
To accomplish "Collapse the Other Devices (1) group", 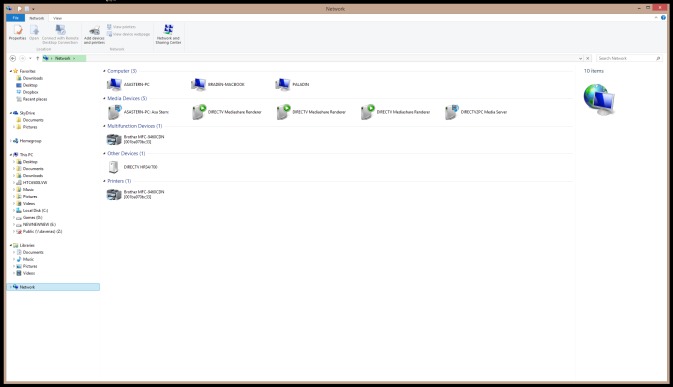I will [x=104, y=153].
